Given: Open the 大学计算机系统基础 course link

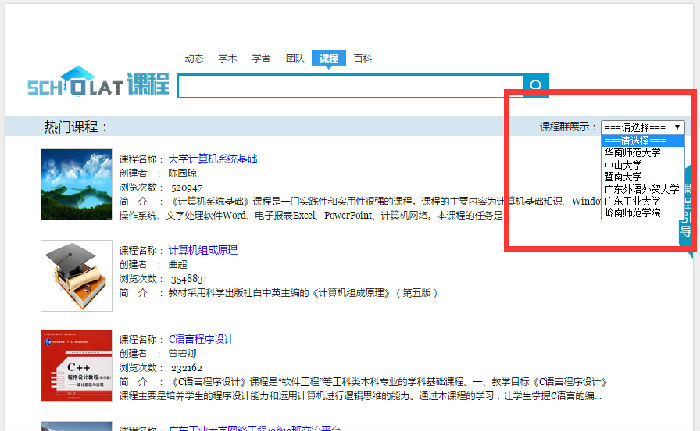Looking at the screenshot, I should pos(213,159).
